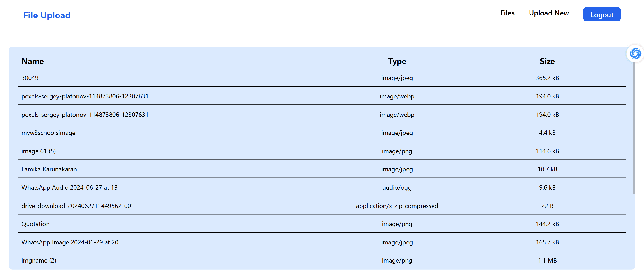644x272 pixels.
Task: Select the Quotation file row
Action: pyautogui.click(x=36, y=224)
